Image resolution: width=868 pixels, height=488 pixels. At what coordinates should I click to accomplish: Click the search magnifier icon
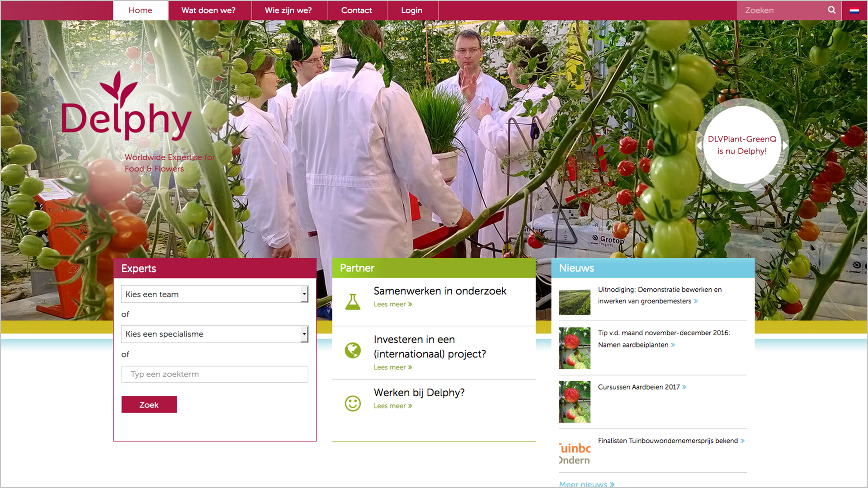coord(831,10)
